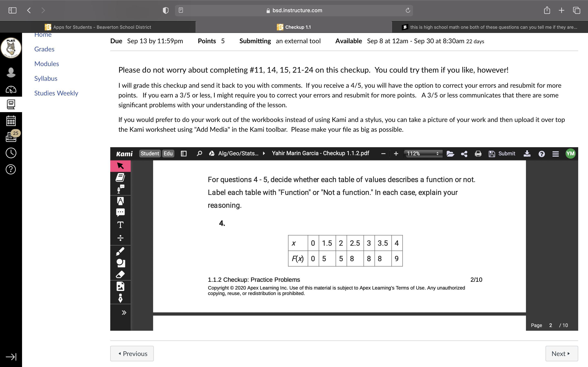Open the 112% zoom level dropdown
The height and width of the screenshot is (367, 588).
423,154
